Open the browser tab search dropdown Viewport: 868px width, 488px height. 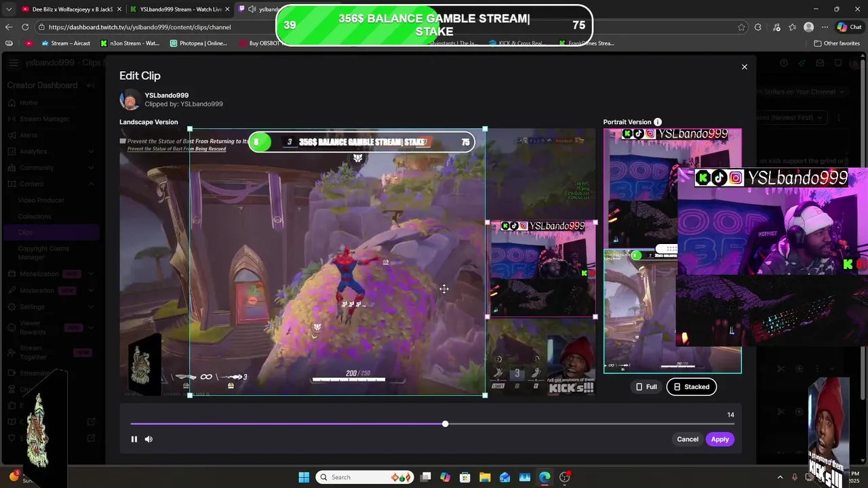[9, 9]
